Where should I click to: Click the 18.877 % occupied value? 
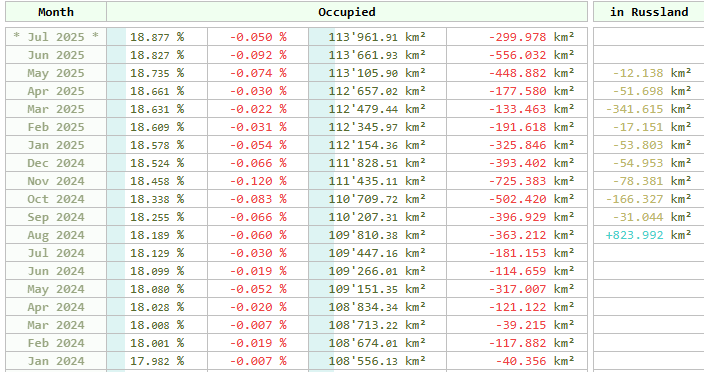click(x=157, y=37)
